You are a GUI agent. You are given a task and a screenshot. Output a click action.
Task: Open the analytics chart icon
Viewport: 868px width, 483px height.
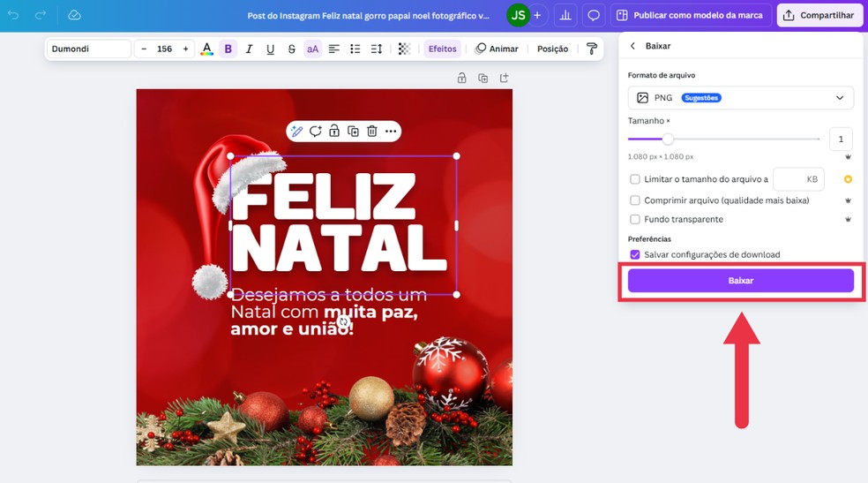point(565,15)
